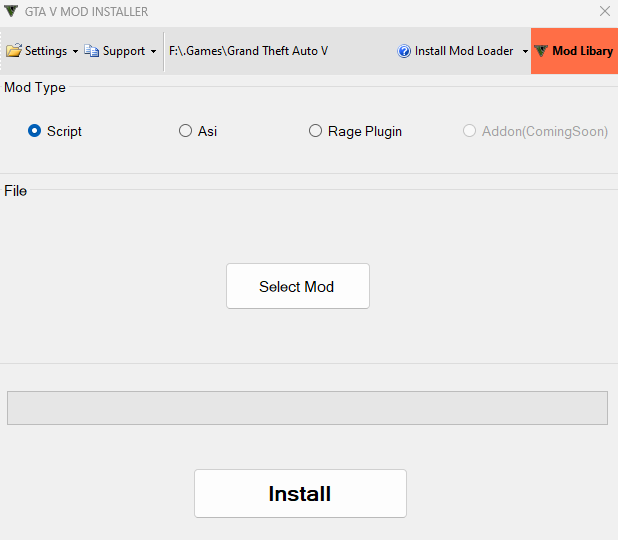Close the GTA V Mod Installer window
The height and width of the screenshot is (540, 618).
[605, 11]
